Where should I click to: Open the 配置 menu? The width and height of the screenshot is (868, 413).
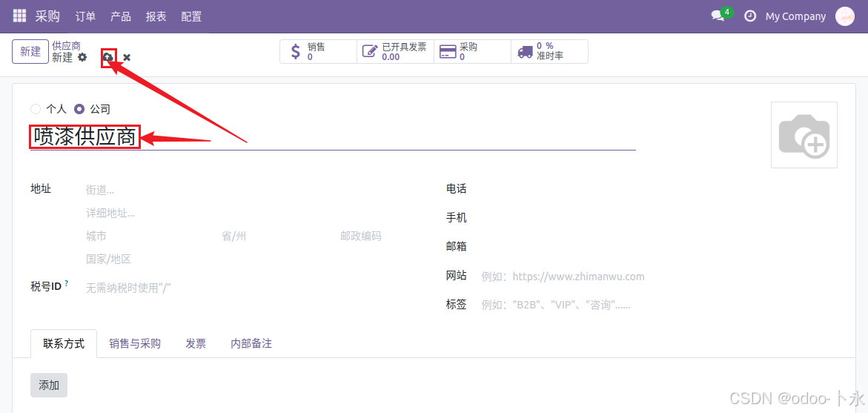[191, 16]
